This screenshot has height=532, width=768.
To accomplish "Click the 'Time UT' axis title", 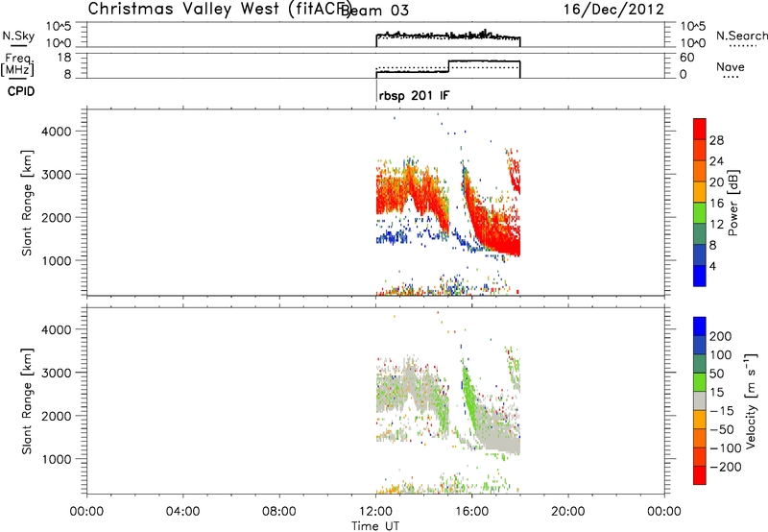I will [375, 526].
